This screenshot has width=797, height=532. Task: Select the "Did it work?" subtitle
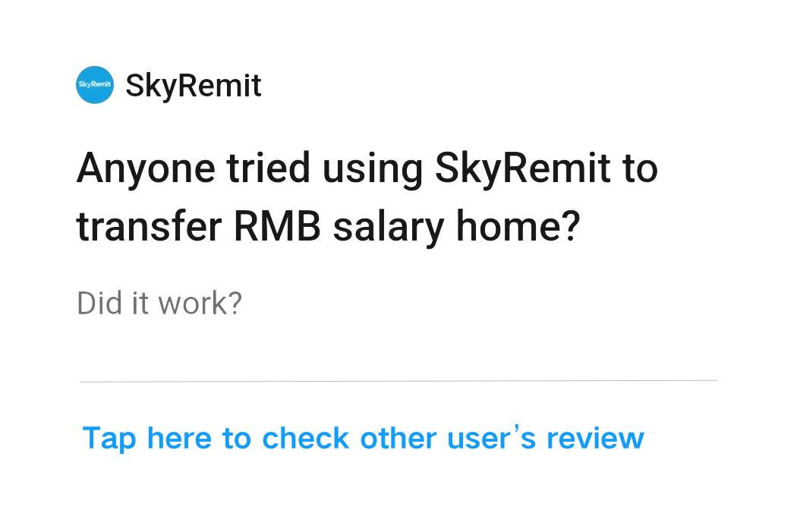coord(159,304)
